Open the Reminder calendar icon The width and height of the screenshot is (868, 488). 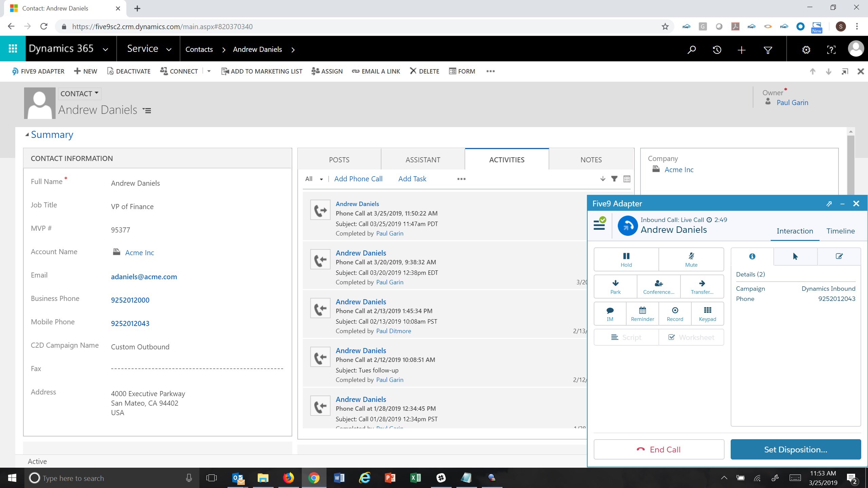[642, 314]
